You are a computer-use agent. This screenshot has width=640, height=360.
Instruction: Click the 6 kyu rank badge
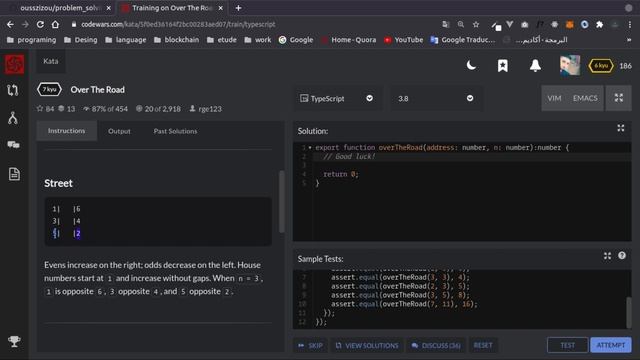click(x=601, y=66)
